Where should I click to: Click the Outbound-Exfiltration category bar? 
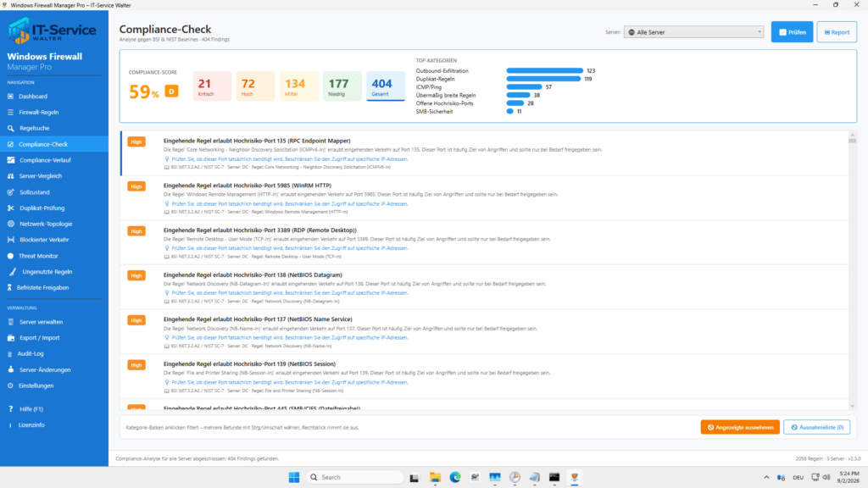545,71
